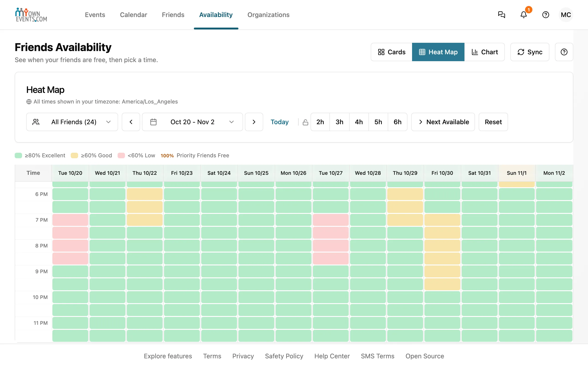Screen dimensions: 588x368
Task: Select the 3h duration
Action: [339, 122]
